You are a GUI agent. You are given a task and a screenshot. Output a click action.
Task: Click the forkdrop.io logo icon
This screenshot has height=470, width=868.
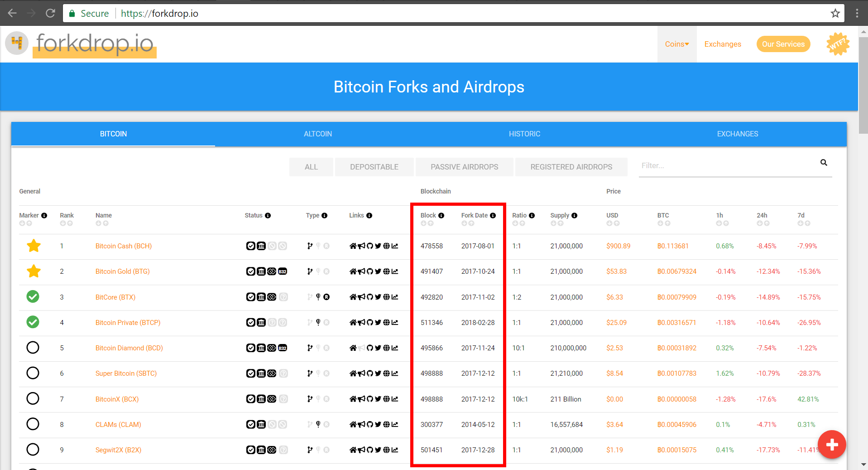click(x=17, y=44)
